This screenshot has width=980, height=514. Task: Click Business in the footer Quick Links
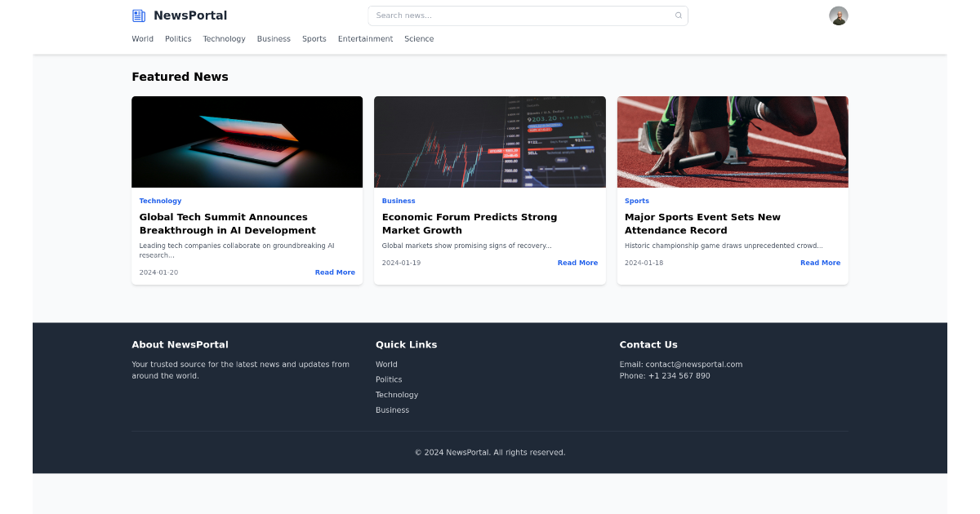(392, 410)
